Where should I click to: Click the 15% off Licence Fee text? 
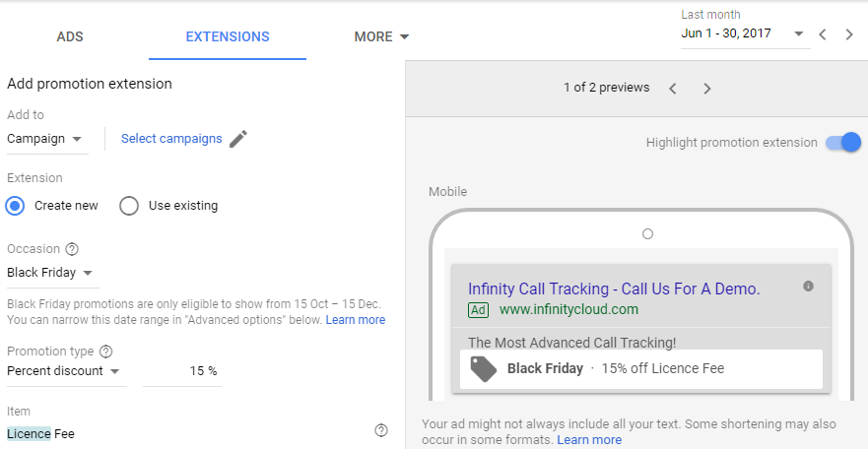click(x=663, y=369)
